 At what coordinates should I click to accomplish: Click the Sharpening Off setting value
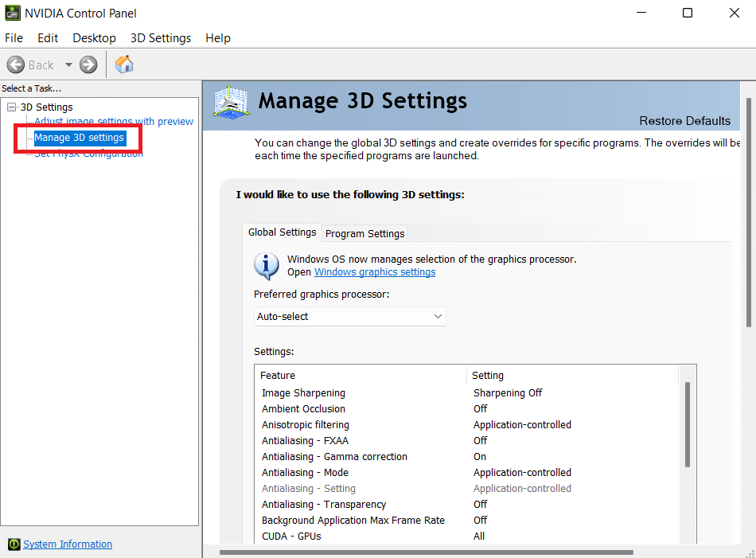[x=508, y=393]
